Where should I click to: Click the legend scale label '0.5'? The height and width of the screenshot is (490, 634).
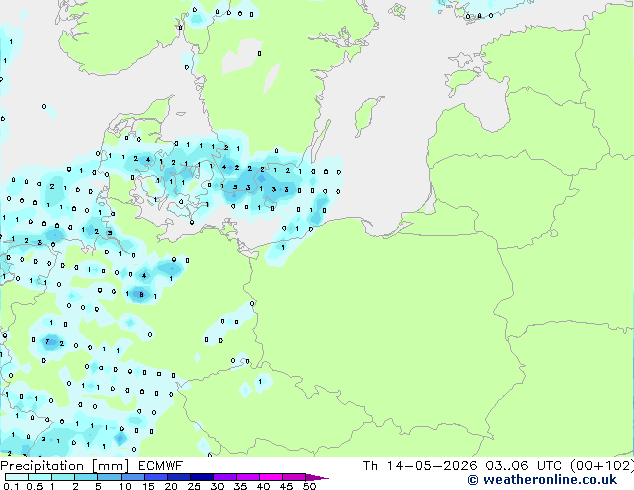[x=34, y=486]
